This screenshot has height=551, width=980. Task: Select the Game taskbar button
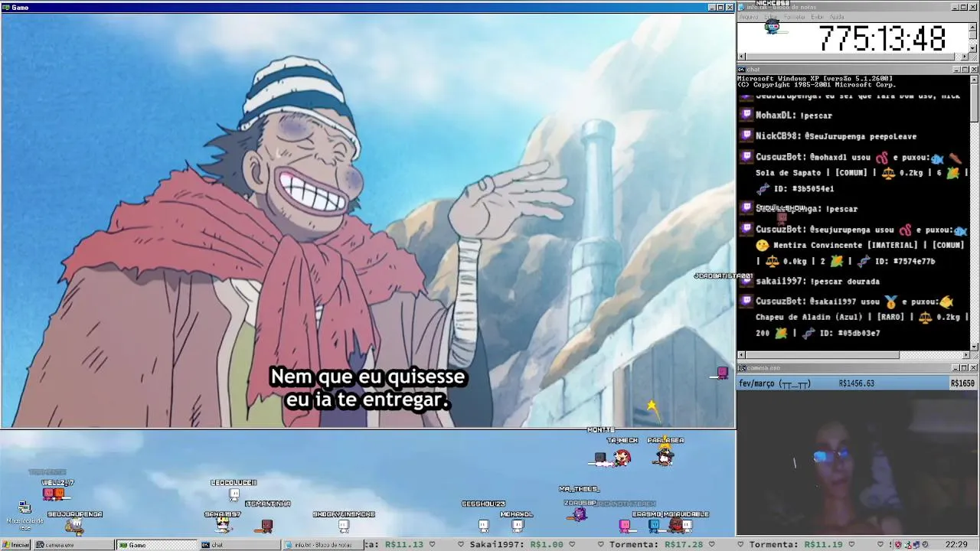pyautogui.click(x=158, y=545)
